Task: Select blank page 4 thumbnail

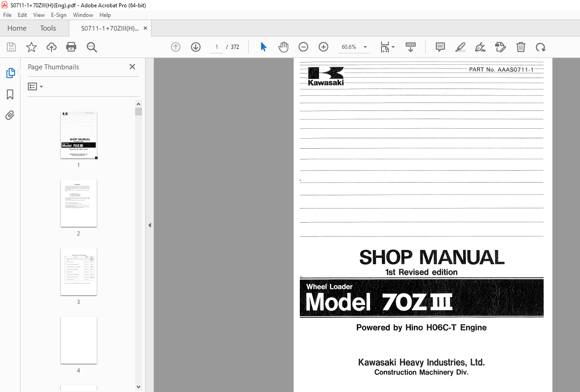Action: [x=78, y=340]
